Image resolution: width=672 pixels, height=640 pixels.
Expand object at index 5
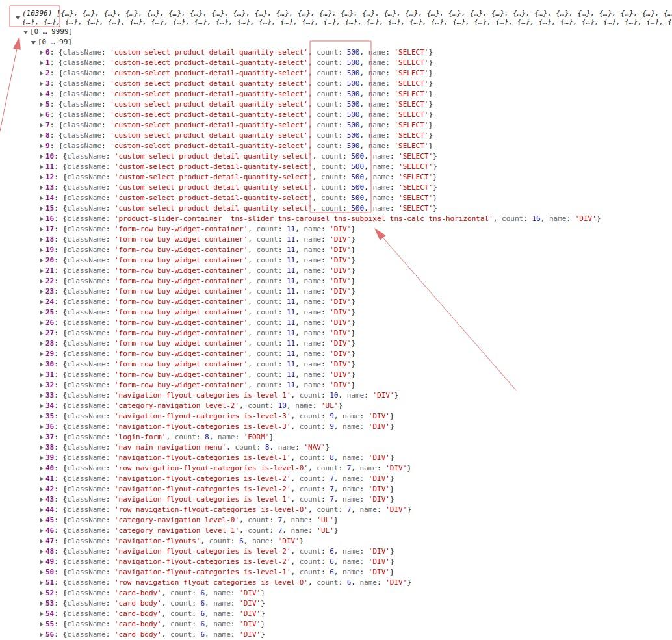pos(41,104)
